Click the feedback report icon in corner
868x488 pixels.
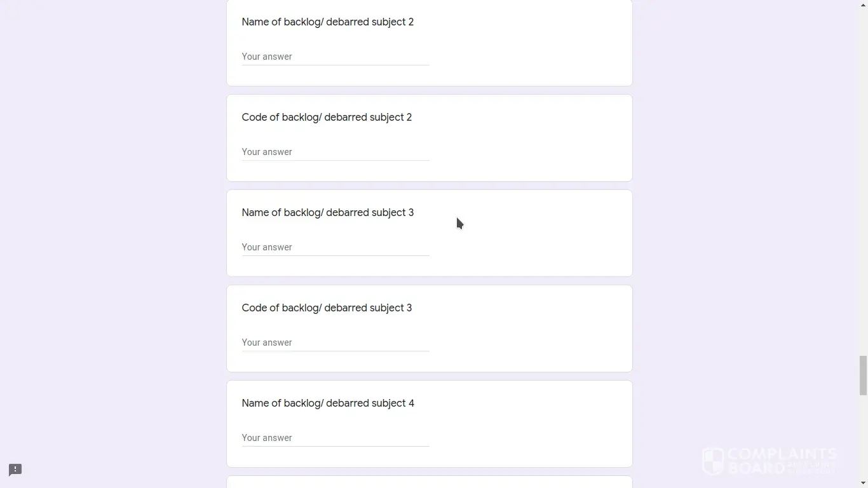[x=15, y=470]
